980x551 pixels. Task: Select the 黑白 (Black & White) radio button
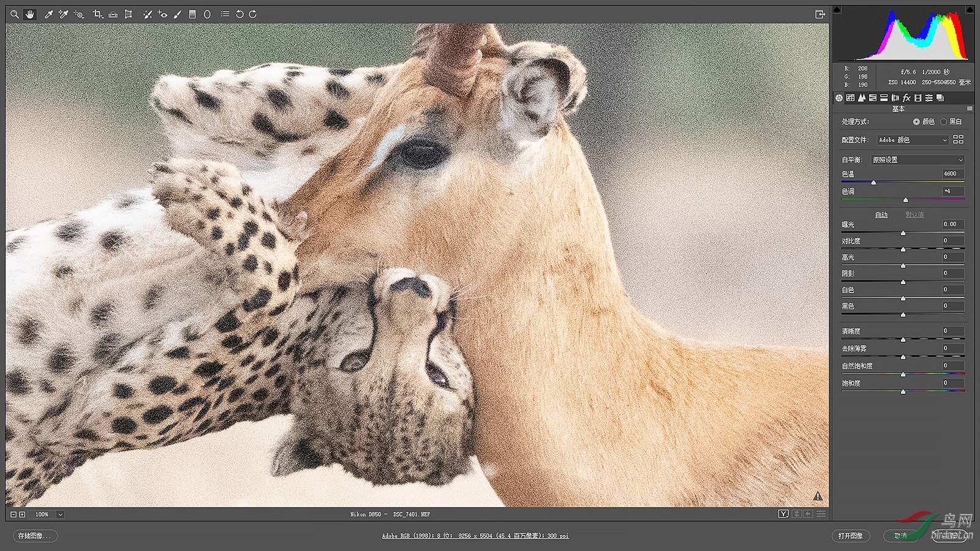pyautogui.click(x=943, y=122)
